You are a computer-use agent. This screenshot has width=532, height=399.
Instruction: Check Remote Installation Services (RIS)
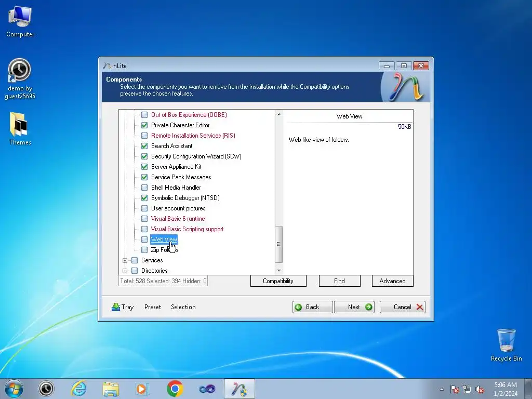click(x=144, y=136)
